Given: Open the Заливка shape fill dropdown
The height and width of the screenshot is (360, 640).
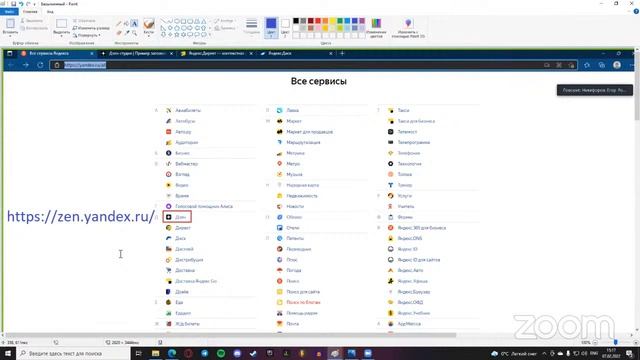Looking at the screenshot, I should 225,28.
